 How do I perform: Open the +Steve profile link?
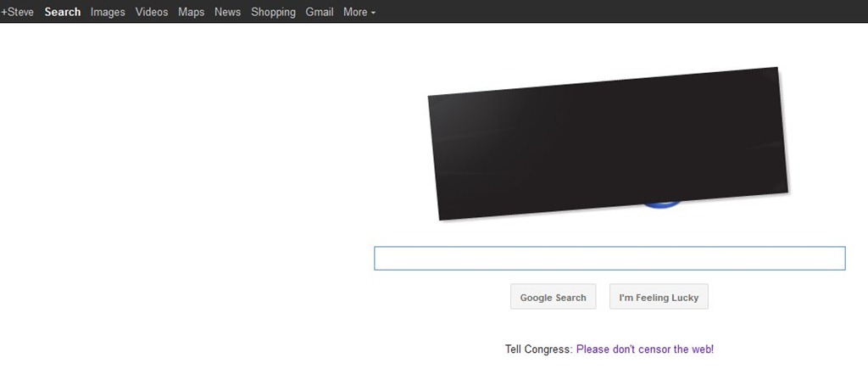(x=18, y=12)
